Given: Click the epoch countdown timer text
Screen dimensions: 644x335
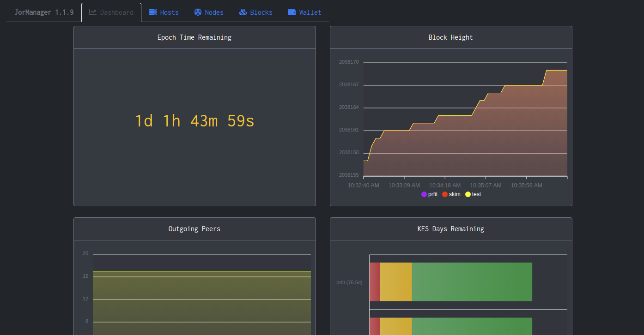Looking at the screenshot, I should [x=194, y=121].
